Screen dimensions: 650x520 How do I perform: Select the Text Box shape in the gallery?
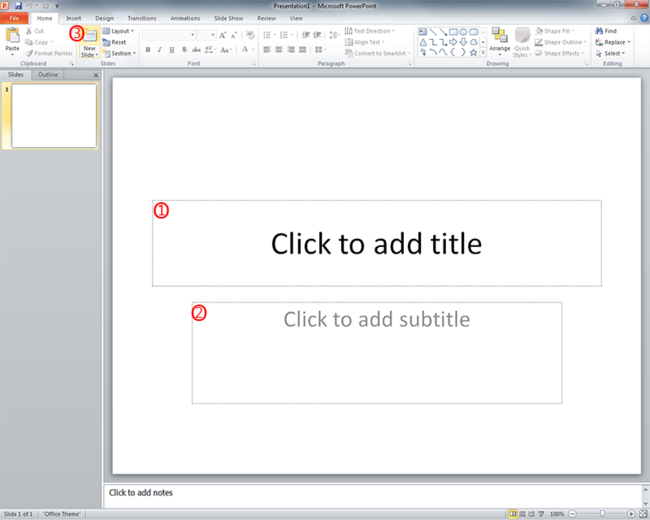coord(422,32)
